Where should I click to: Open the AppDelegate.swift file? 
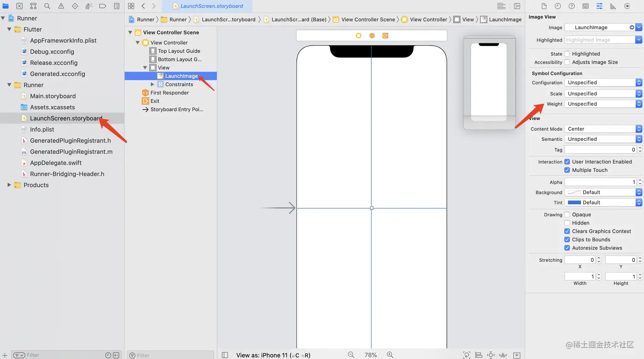pyautogui.click(x=56, y=163)
